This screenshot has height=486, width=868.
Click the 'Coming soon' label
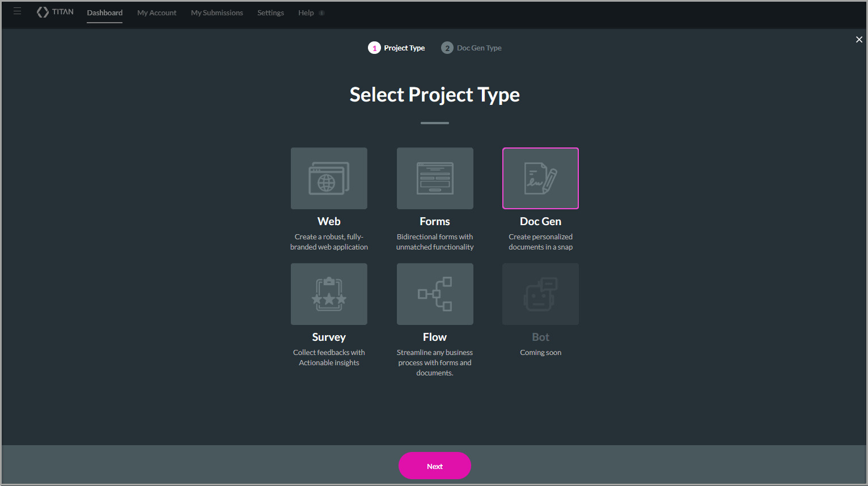pyautogui.click(x=540, y=353)
